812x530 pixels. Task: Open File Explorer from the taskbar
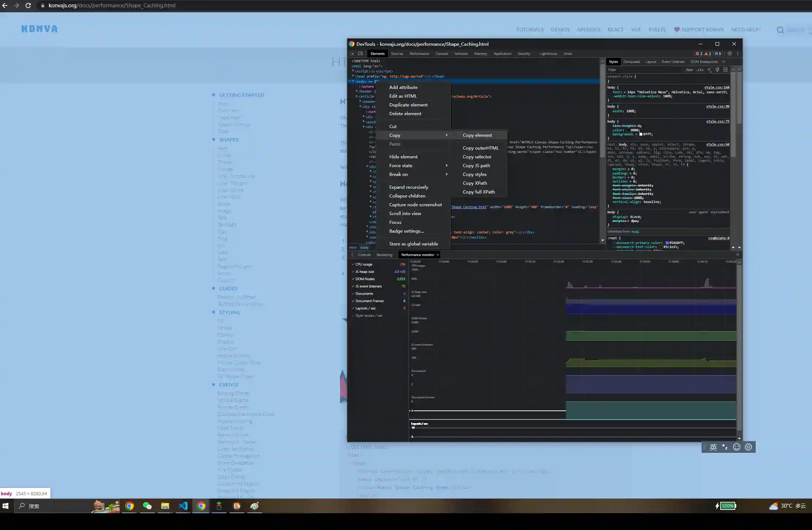[x=165, y=506]
